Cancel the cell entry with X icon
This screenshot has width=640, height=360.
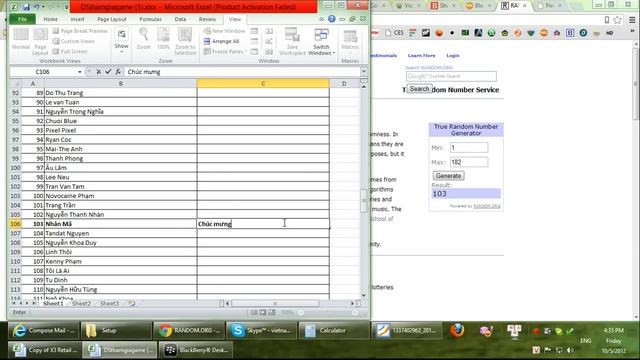coord(98,72)
